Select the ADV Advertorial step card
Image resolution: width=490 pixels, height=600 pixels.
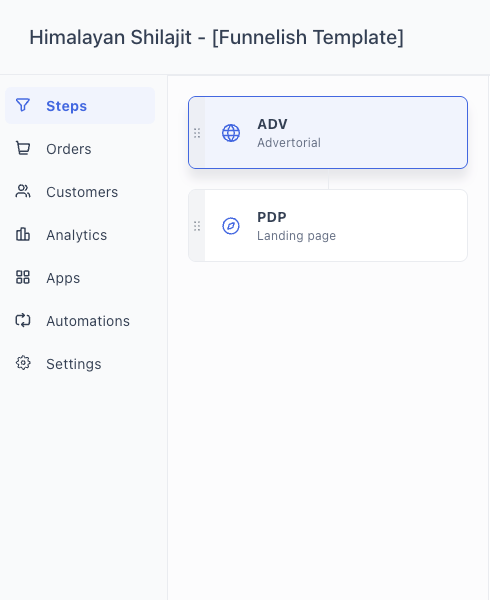(x=328, y=132)
